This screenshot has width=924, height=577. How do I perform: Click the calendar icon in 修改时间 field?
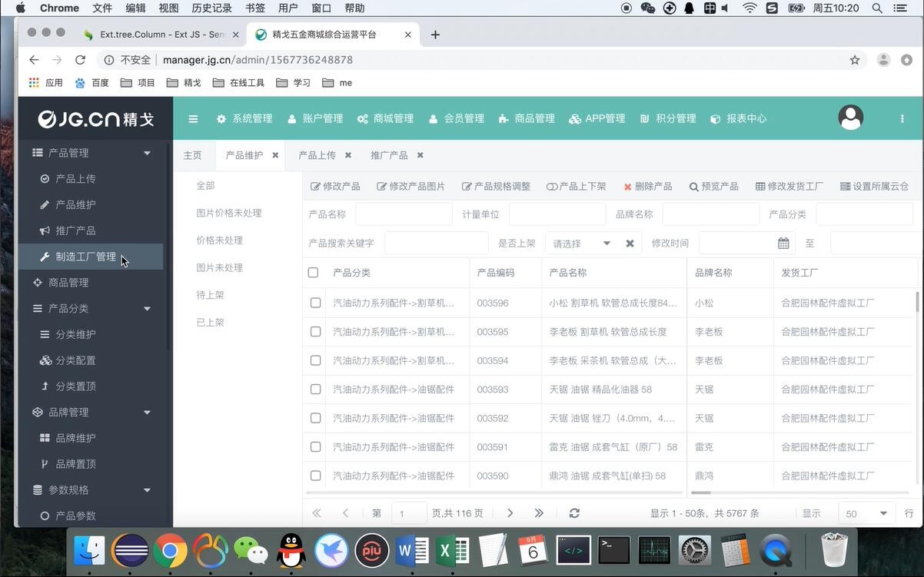tap(783, 243)
